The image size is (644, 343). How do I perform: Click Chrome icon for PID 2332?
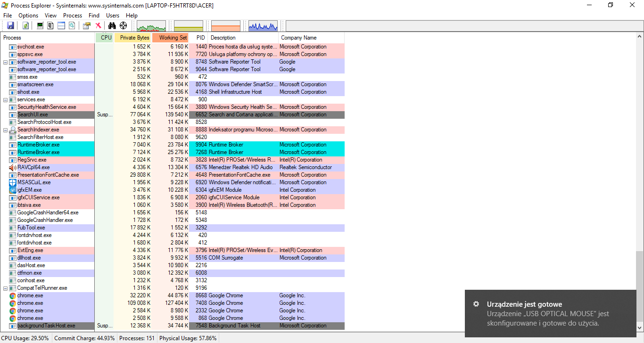13,310
